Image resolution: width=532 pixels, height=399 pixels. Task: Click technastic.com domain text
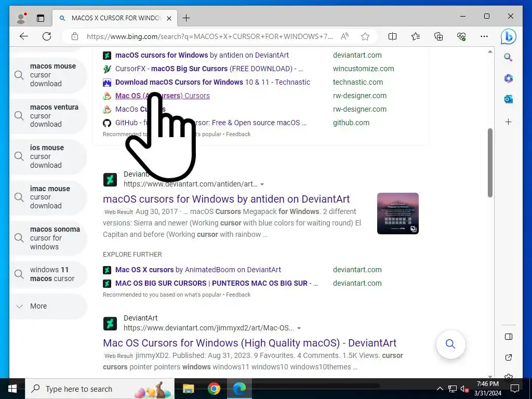coord(357,82)
